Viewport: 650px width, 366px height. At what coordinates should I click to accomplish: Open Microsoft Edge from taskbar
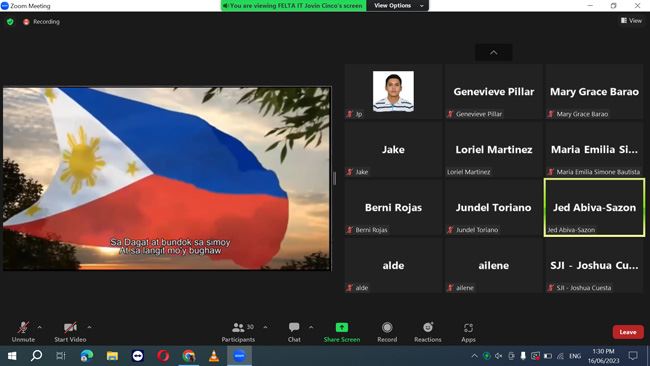pyautogui.click(x=87, y=356)
